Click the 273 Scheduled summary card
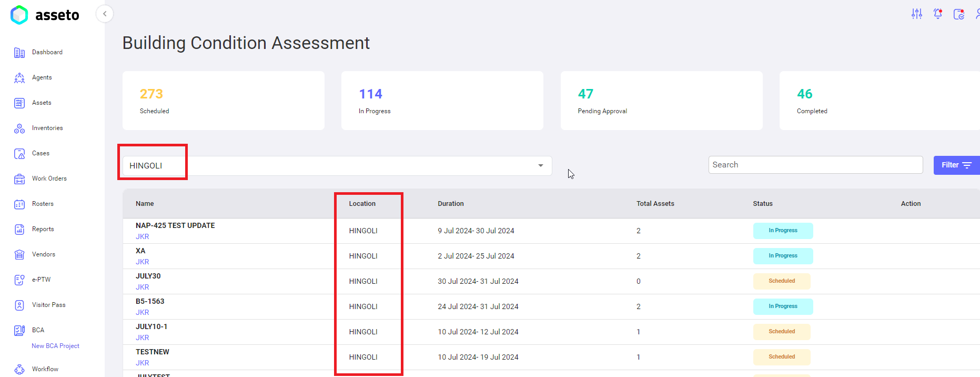The height and width of the screenshot is (377, 980). [x=224, y=101]
